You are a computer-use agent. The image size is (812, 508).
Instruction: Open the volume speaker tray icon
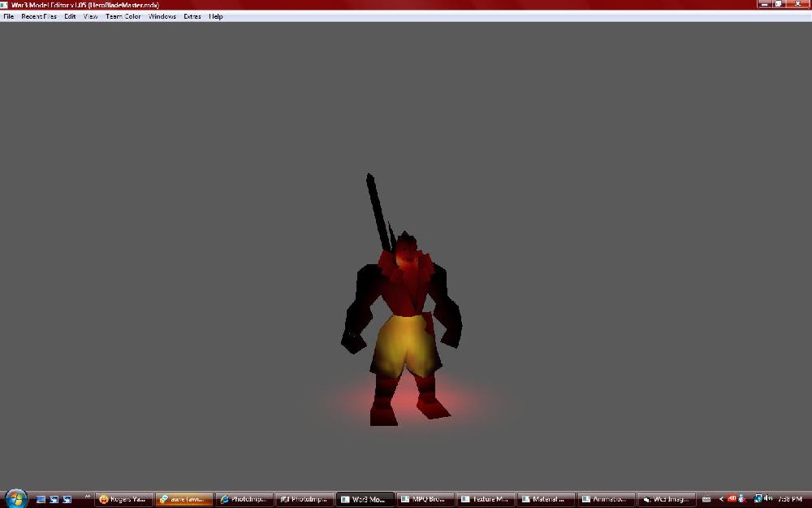point(767,499)
